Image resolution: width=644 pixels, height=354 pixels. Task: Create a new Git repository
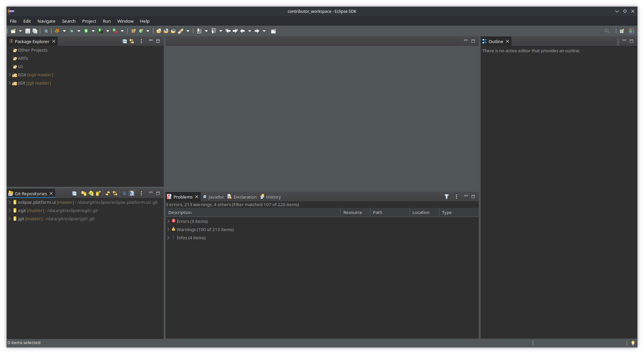(98, 193)
